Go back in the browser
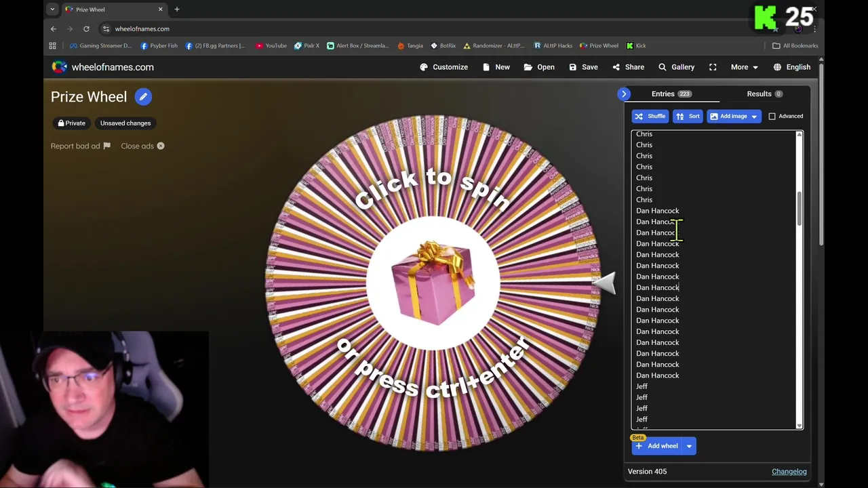868x488 pixels. [x=54, y=29]
